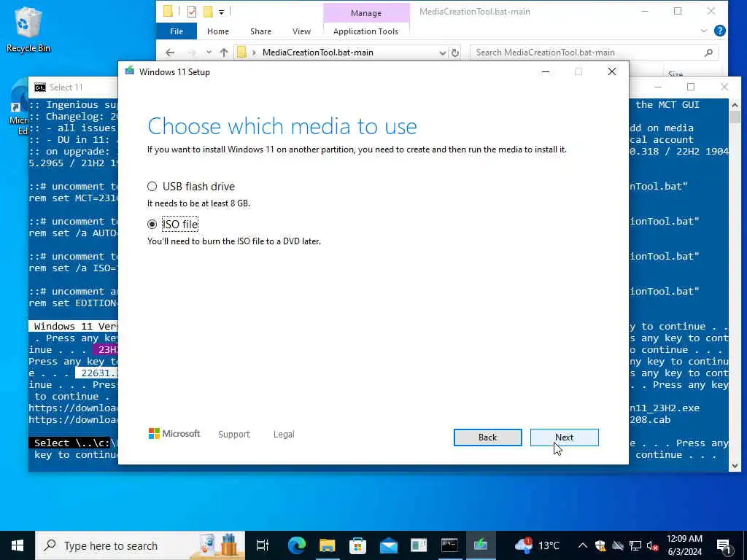Open Windows Security tray icon
The height and width of the screenshot is (560, 747).
tap(600, 545)
